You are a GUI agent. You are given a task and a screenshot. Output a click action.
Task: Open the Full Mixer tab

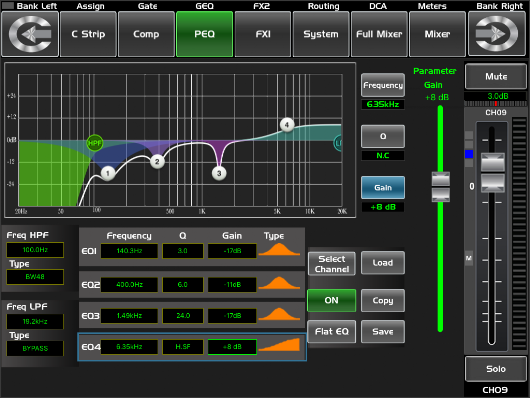[379, 34]
